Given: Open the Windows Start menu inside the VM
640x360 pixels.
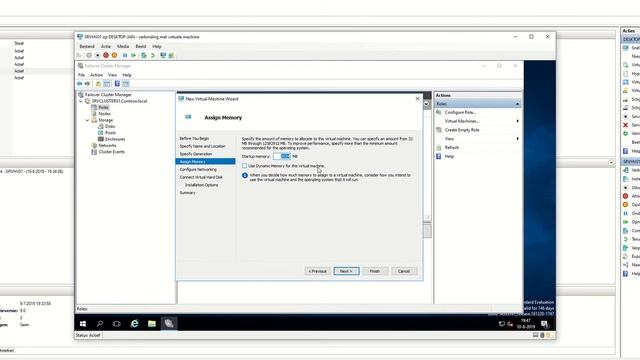Looking at the screenshot, I should coord(83,324).
